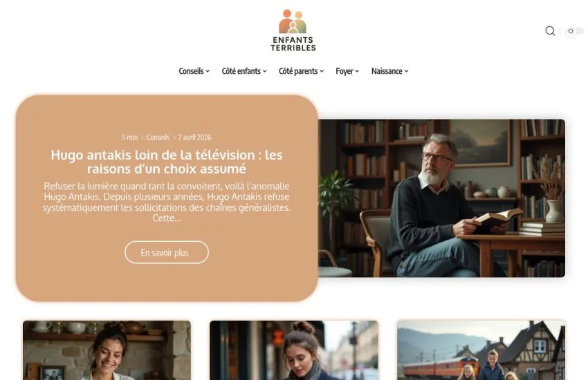Image resolution: width=588 pixels, height=380 pixels.
Task: Open the man reading book featured image
Action: click(441, 198)
